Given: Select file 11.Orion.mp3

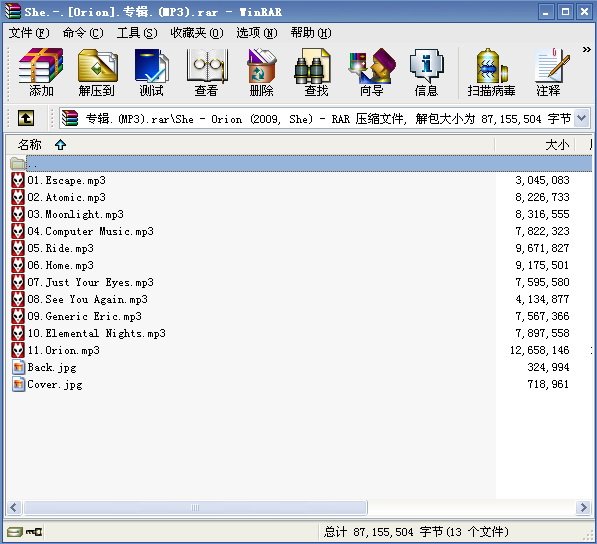Looking at the screenshot, I should pos(63,350).
